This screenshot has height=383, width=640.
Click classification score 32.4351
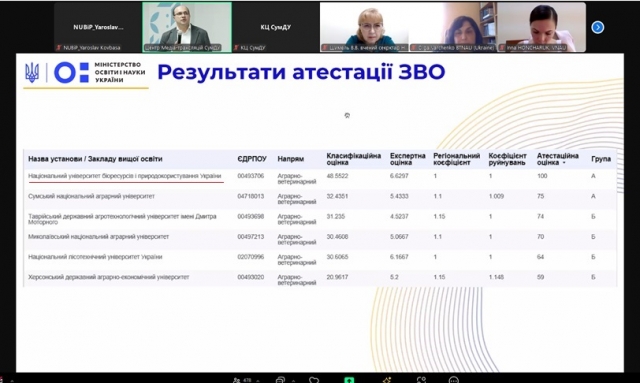pos(337,196)
